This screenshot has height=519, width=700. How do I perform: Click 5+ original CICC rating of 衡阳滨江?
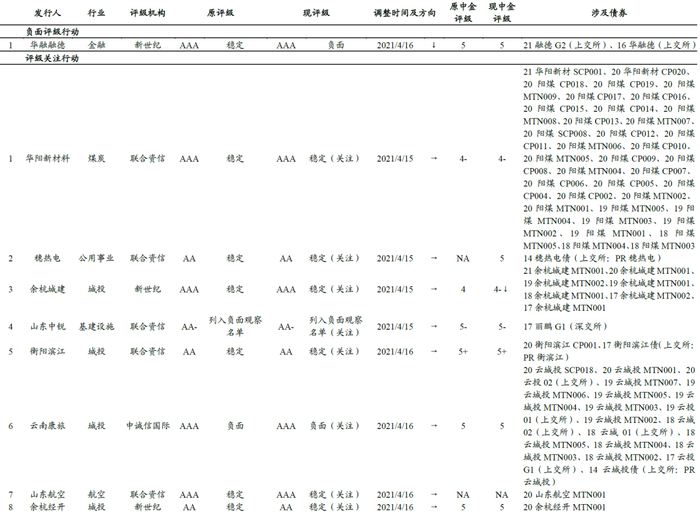(463, 352)
